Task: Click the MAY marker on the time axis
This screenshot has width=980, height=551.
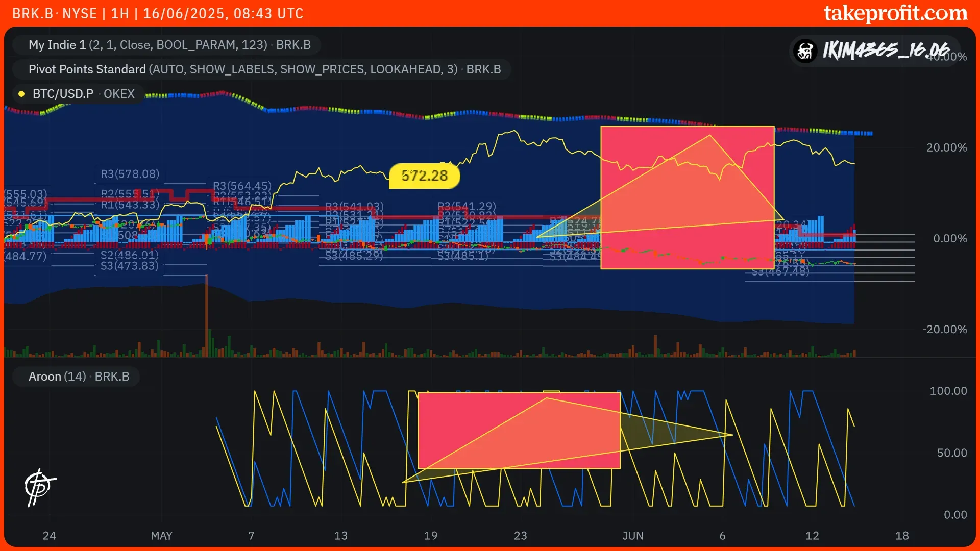Action: pos(161,536)
